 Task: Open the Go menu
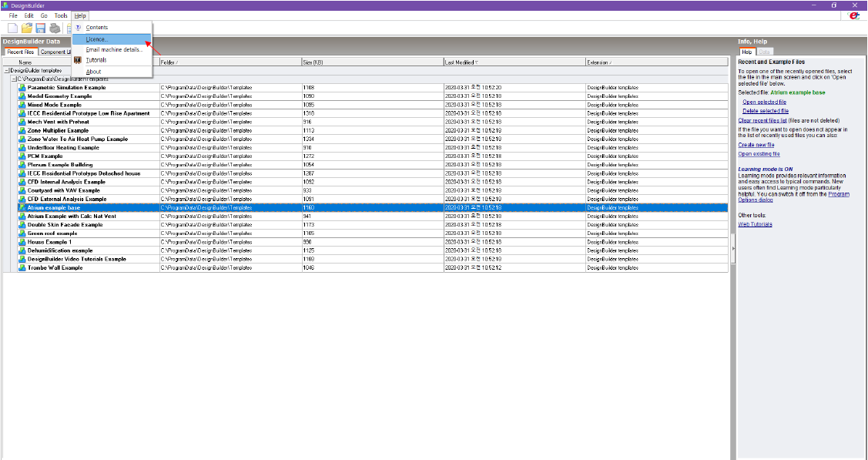(x=44, y=16)
